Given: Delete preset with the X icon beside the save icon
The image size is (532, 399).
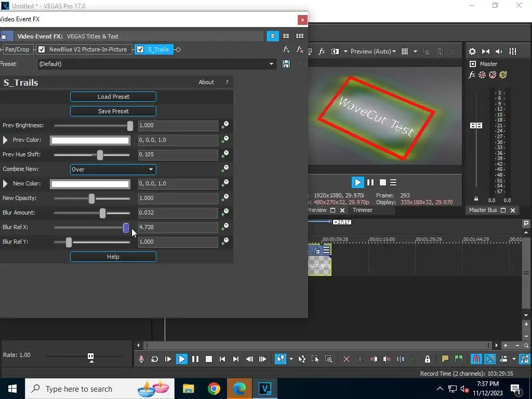Looking at the screenshot, I should click(300, 64).
